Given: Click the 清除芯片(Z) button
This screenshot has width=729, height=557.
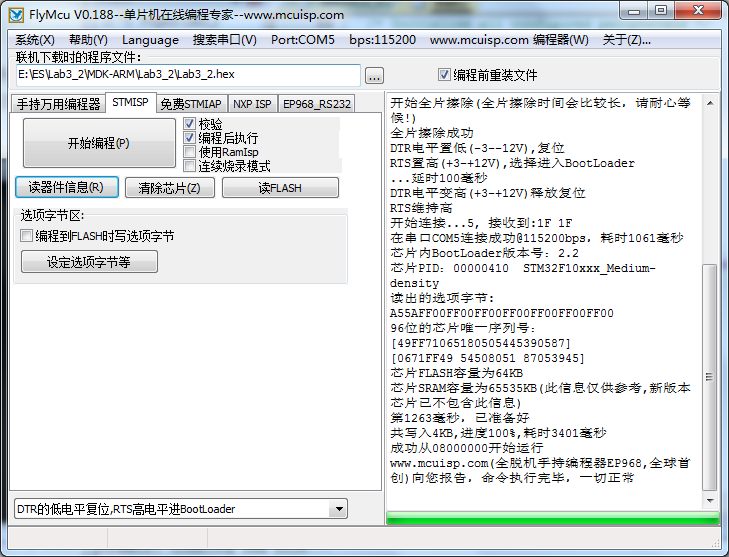Looking at the screenshot, I should 170,188.
